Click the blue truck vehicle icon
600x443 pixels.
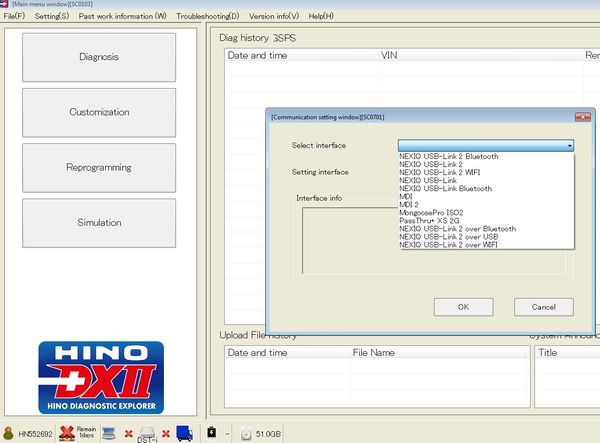[x=184, y=433]
